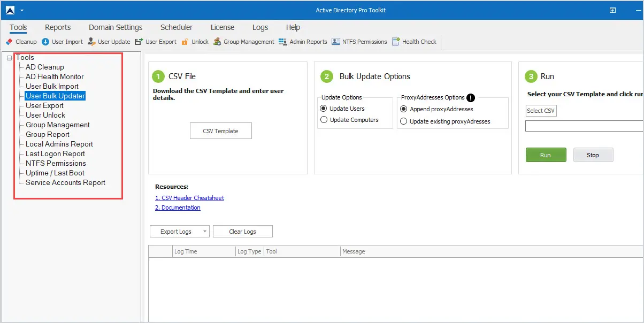The width and height of the screenshot is (644, 323).
Task: Click the Active Directory Pro logo icon
Action: coord(10,10)
